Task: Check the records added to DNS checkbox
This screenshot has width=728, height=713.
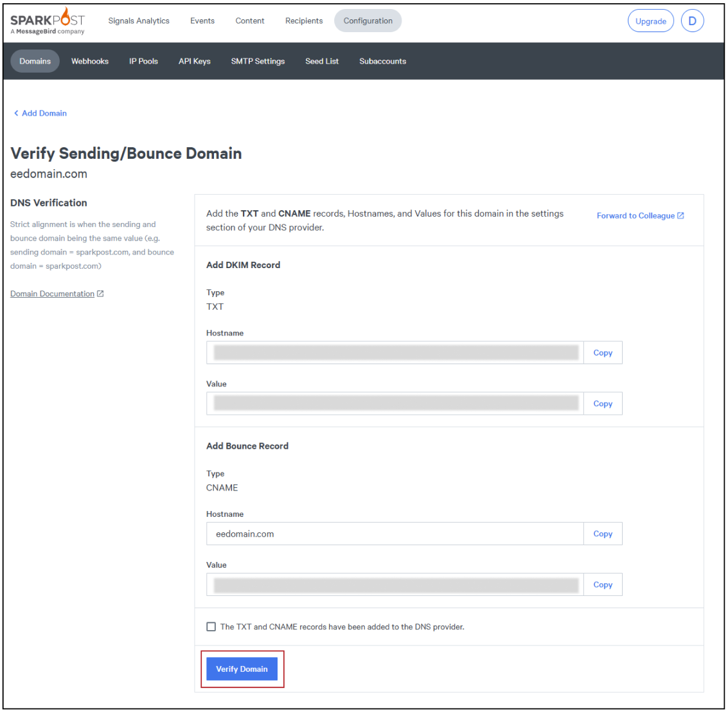Action: pyautogui.click(x=211, y=627)
